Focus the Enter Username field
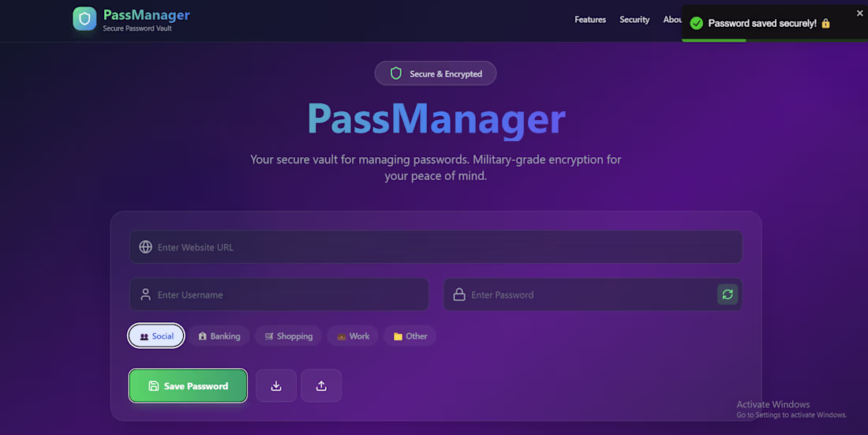 coord(279,294)
